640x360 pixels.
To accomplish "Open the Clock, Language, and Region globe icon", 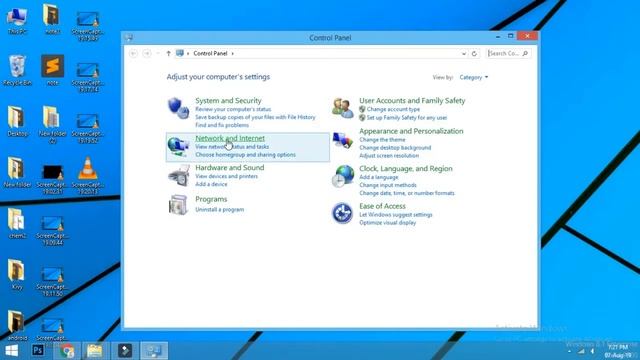I will (x=342, y=176).
